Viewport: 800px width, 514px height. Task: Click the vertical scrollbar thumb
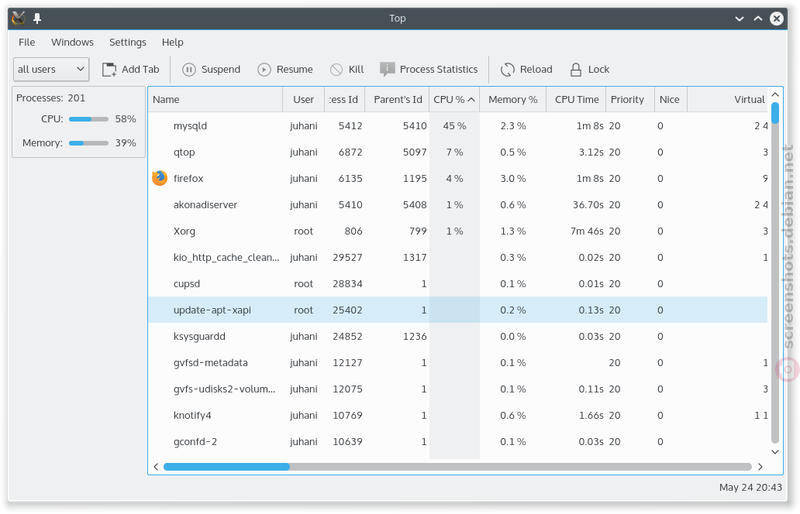click(775, 113)
